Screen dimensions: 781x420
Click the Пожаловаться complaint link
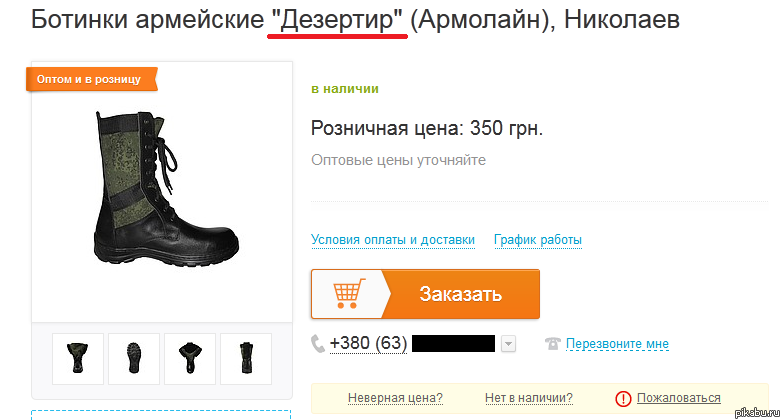[678, 398]
